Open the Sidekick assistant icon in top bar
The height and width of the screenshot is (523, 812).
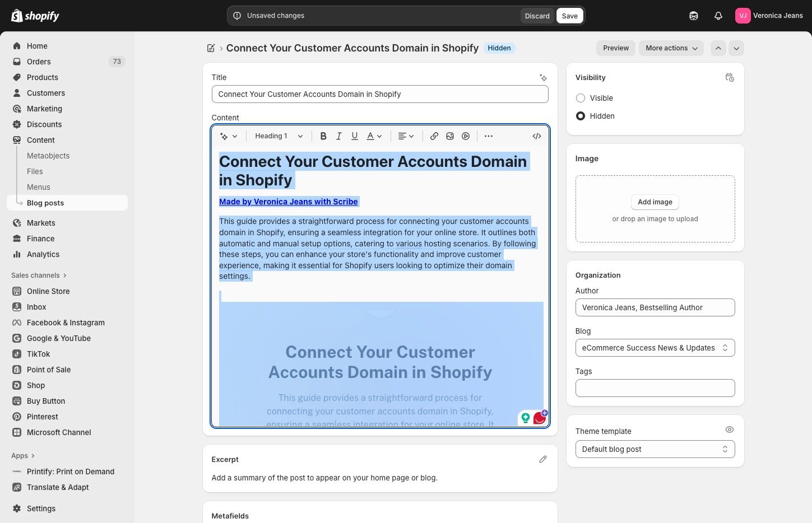pos(694,16)
